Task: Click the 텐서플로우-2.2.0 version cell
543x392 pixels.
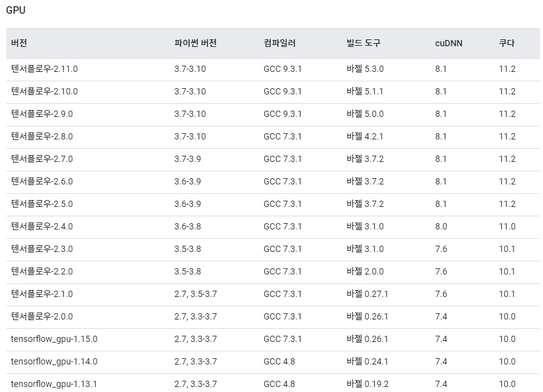Action: click(x=42, y=271)
